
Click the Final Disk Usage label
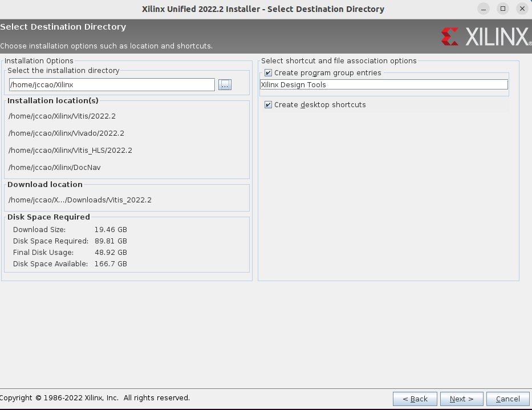43,253
